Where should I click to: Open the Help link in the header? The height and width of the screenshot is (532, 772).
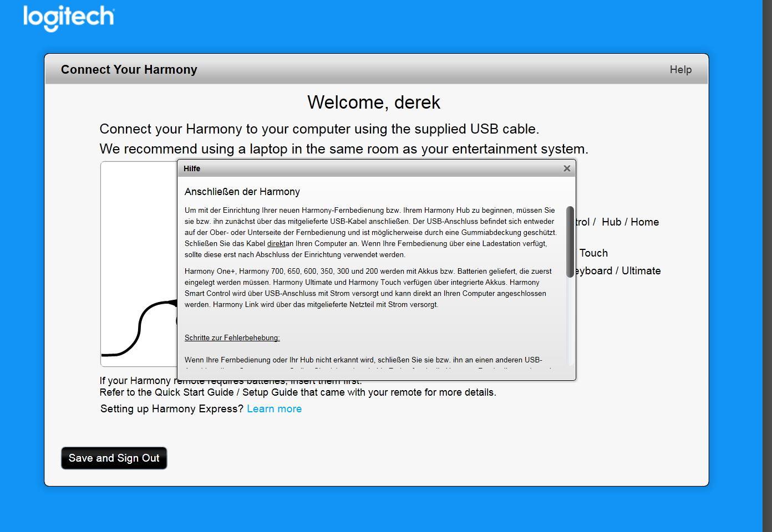point(680,69)
